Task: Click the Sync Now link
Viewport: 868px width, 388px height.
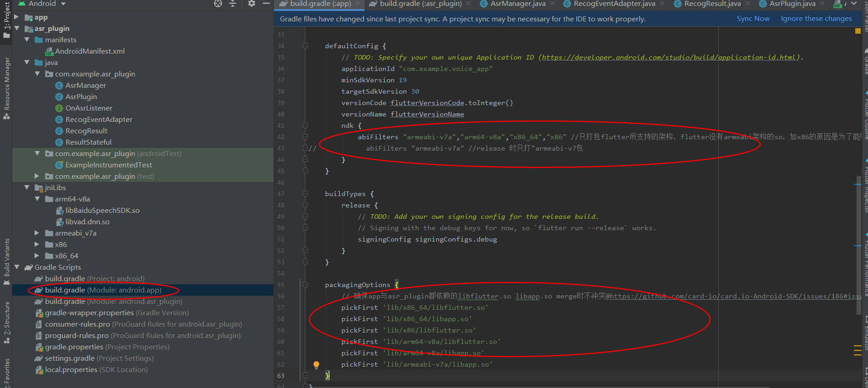Action: point(753,19)
